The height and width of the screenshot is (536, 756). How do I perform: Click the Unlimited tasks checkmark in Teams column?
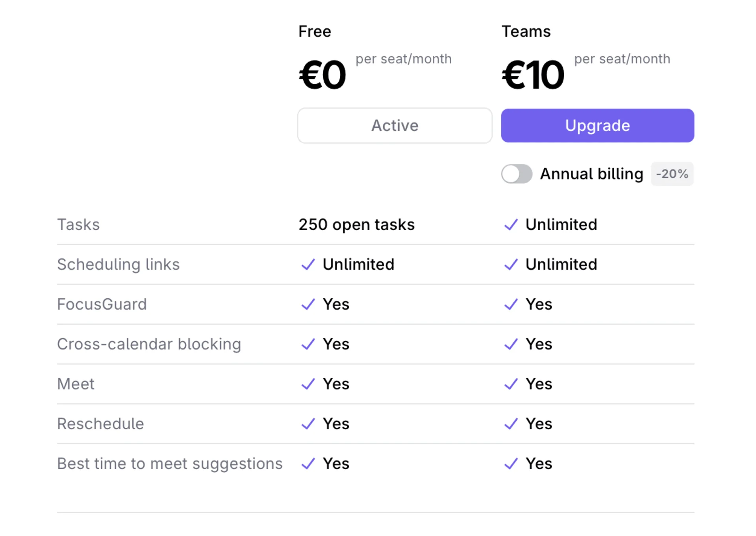click(511, 225)
